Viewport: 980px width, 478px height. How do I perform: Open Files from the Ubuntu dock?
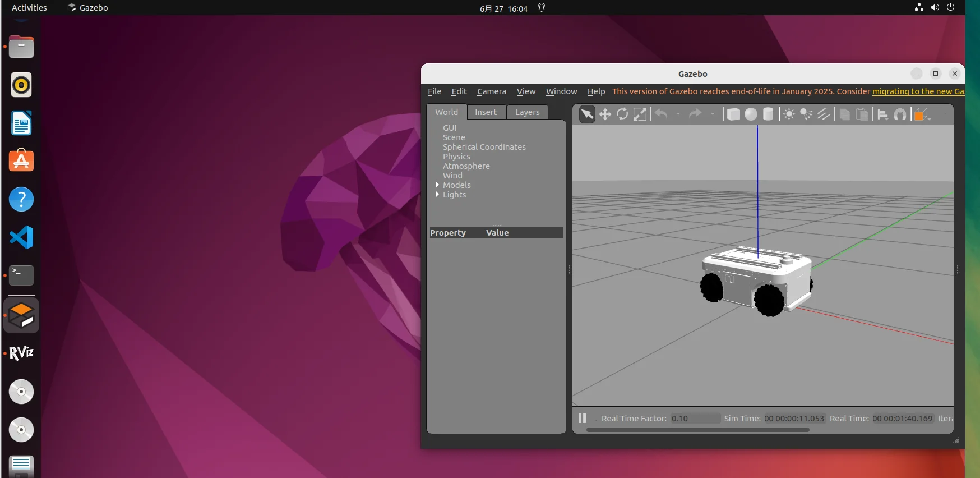pyautogui.click(x=21, y=47)
